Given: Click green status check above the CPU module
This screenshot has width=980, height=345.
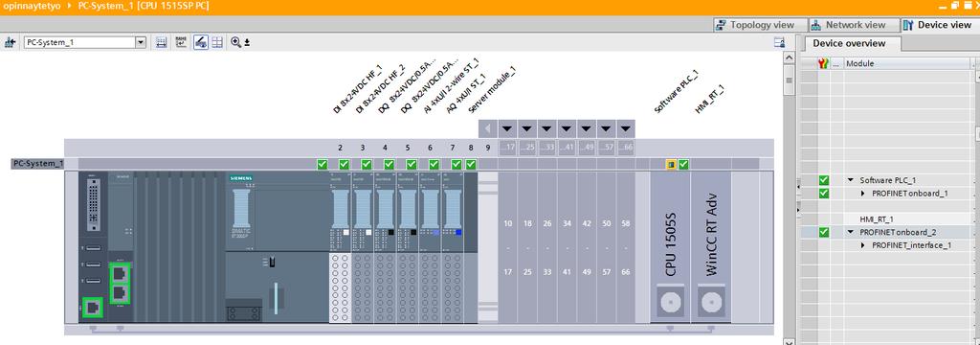Looking at the screenshot, I should click(x=322, y=164).
